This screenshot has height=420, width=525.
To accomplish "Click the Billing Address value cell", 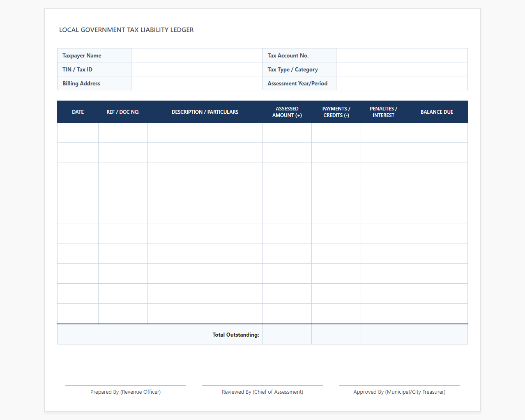I will pos(197,83).
